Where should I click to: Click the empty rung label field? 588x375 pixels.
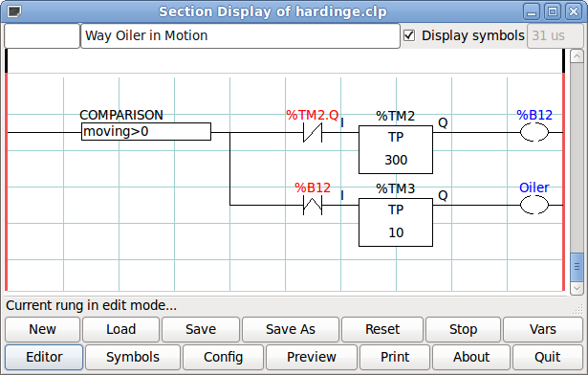click(x=42, y=35)
